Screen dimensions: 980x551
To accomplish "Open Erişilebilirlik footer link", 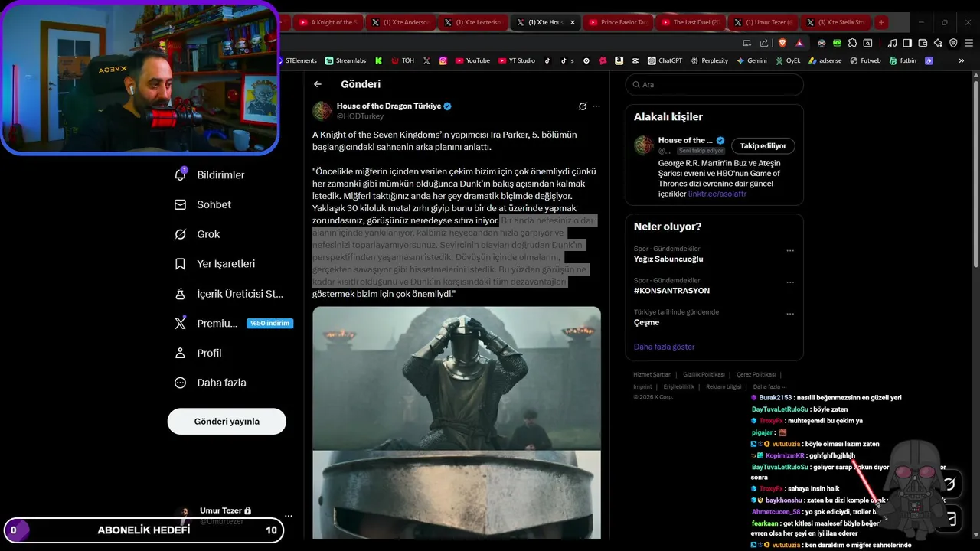I will (x=679, y=387).
